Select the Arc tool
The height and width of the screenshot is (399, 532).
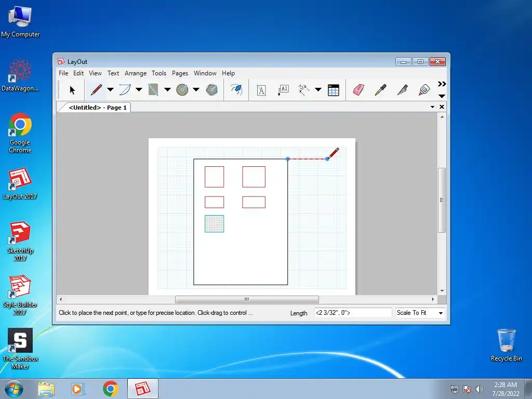[x=125, y=90]
